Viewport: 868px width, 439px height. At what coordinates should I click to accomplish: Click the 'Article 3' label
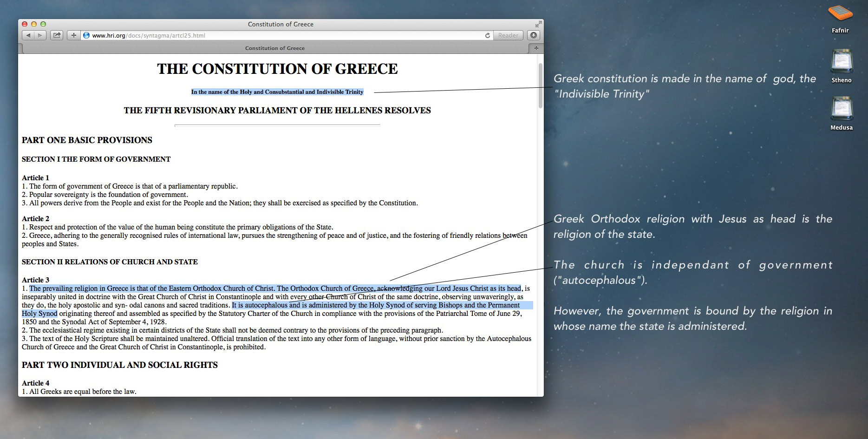[35, 280]
